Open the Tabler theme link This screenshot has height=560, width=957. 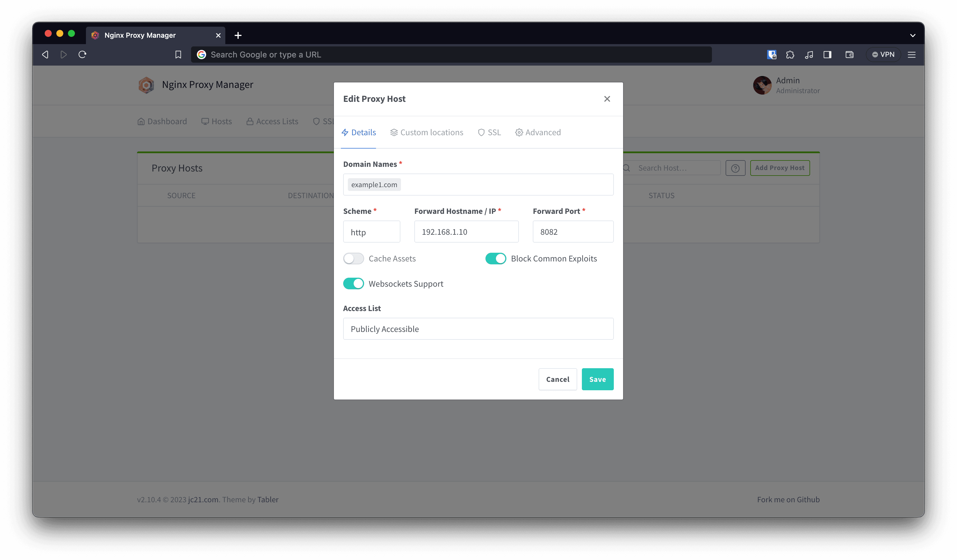[x=268, y=500]
